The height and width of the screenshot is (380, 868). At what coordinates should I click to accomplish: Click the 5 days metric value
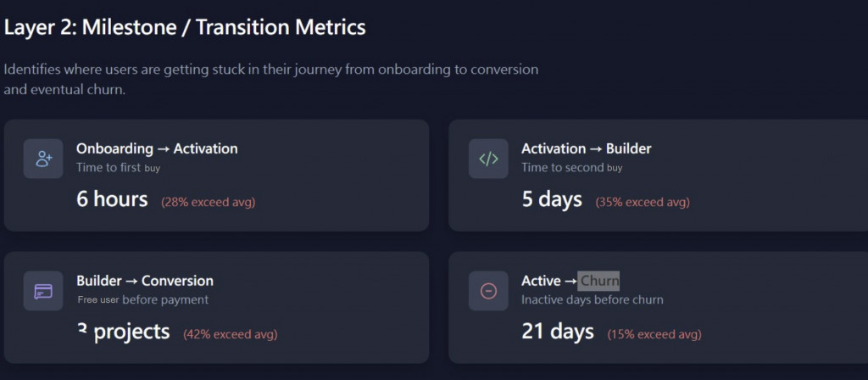(552, 199)
